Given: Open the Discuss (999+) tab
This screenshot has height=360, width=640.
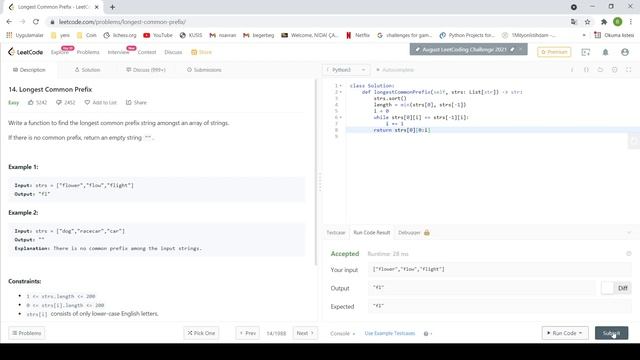Looking at the screenshot, I should [146, 70].
